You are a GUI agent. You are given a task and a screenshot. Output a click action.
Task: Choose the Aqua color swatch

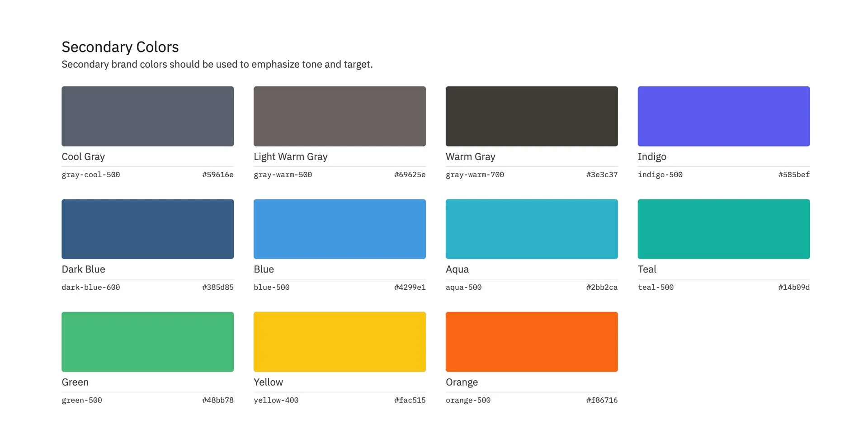[x=532, y=229]
